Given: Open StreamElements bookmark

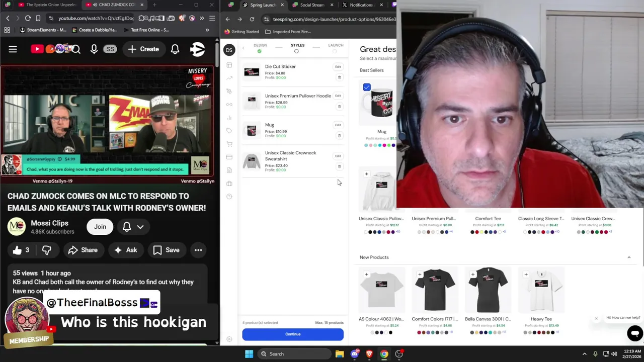Looking at the screenshot, I should (x=43, y=30).
